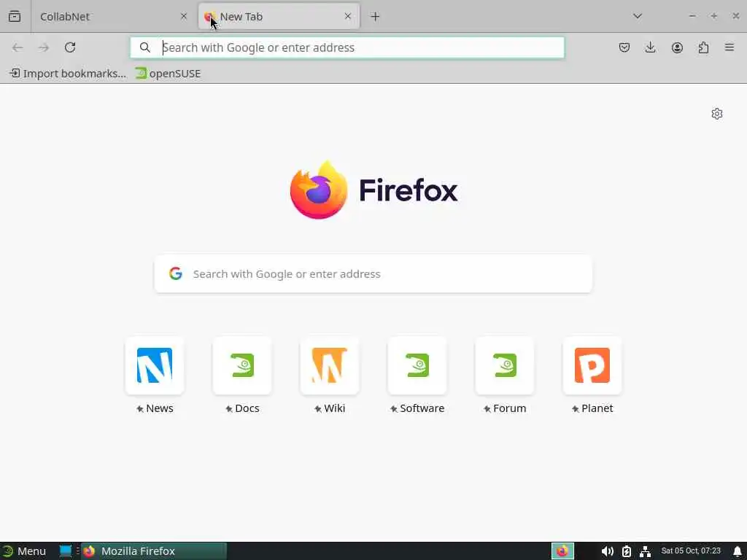This screenshot has height=560, width=747.
Task: Open the network connection tray icon
Action: click(645, 551)
